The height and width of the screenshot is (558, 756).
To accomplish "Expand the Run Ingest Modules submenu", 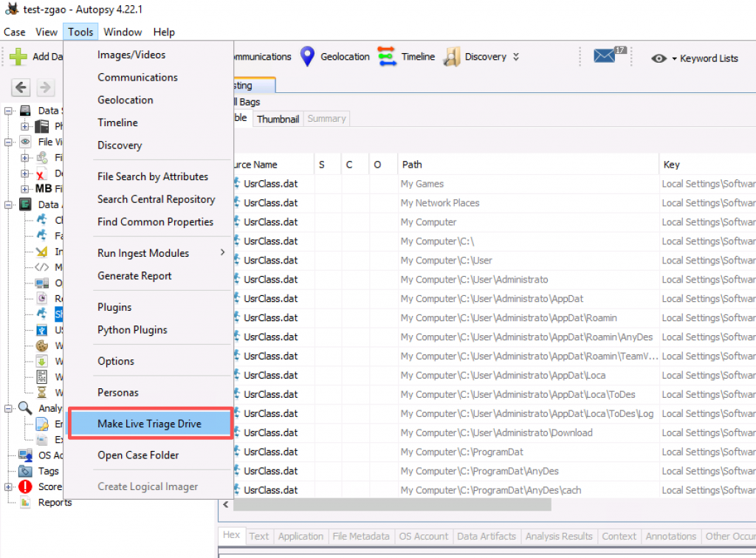I will click(x=222, y=253).
